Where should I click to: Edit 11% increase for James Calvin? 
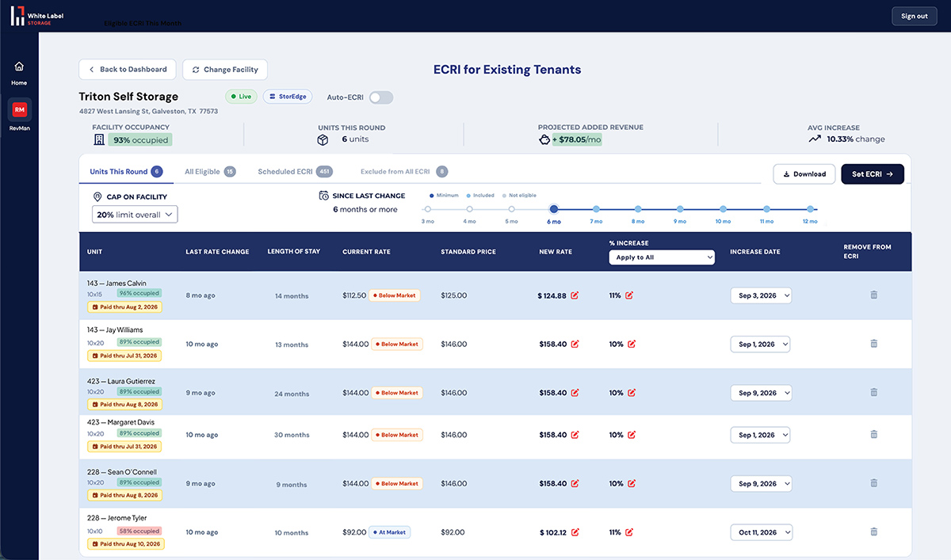click(629, 295)
